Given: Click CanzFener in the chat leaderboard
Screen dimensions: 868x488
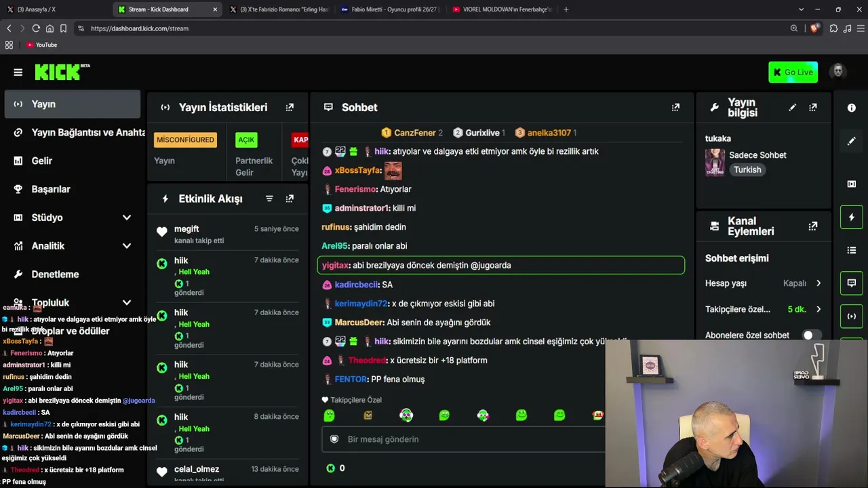Looking at the screenshot, I should [x=412, y=133].
